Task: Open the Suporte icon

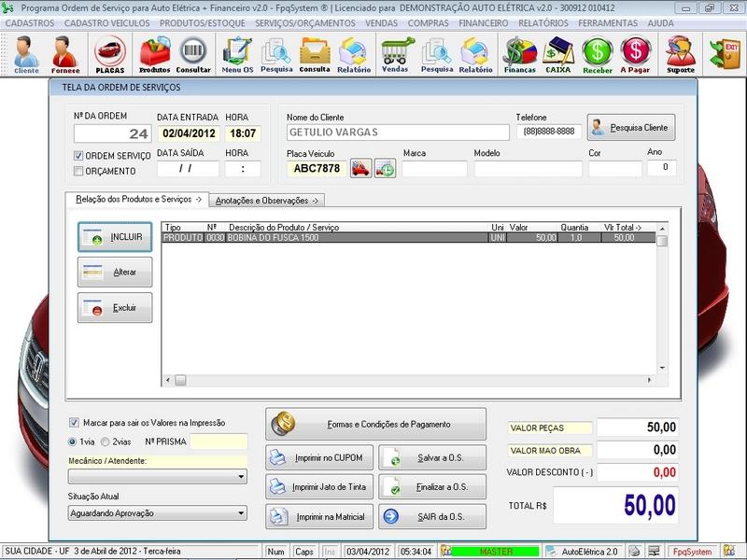Action: tap(681, 54)
